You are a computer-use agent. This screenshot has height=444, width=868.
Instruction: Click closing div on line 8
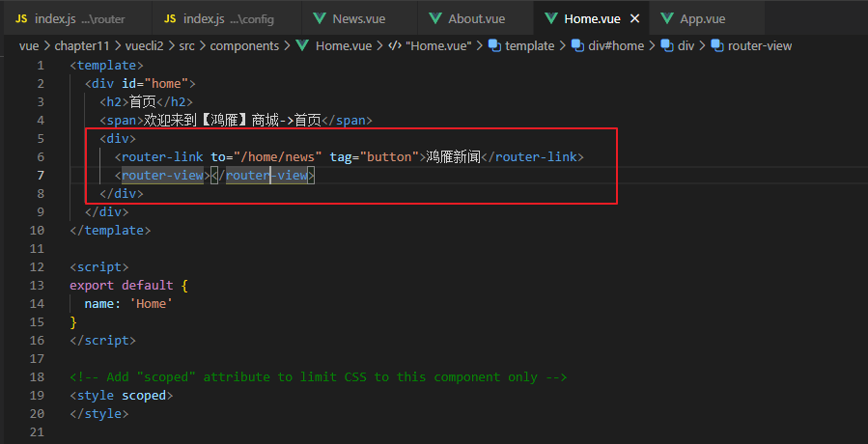click(122, 194)
